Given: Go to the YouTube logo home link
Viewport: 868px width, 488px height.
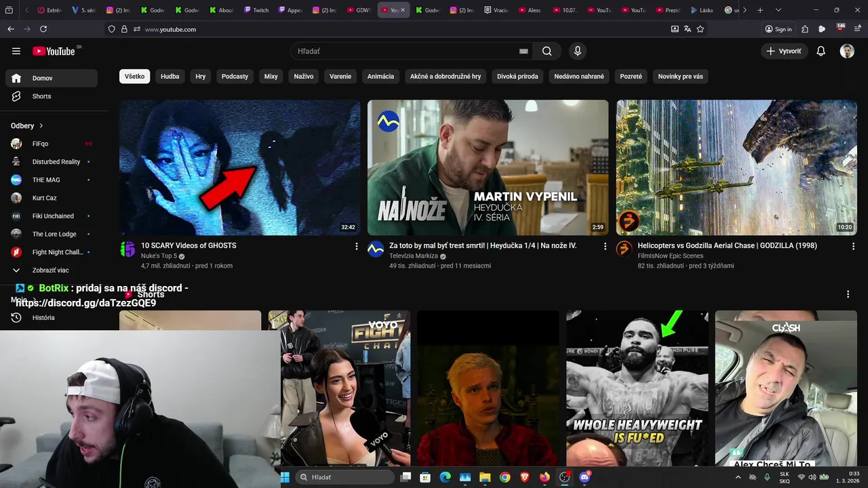Looking at the screenshot, I should pos(54,51).
